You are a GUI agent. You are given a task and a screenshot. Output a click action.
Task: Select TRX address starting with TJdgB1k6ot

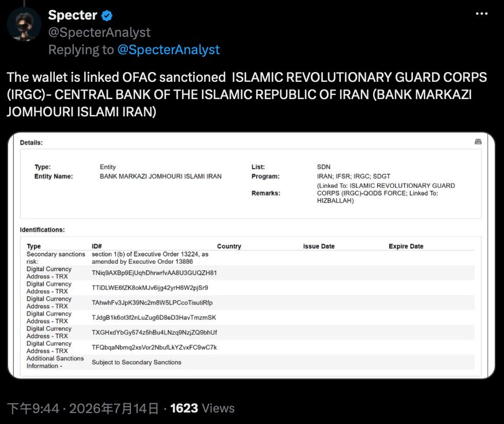[154, 317]
